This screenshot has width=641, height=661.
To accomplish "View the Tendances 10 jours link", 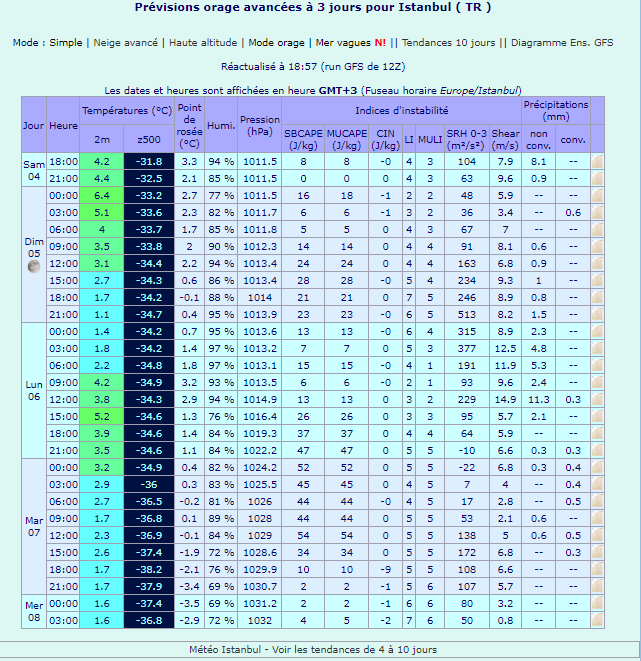I will pyautogui.click(x=448, y=43).
